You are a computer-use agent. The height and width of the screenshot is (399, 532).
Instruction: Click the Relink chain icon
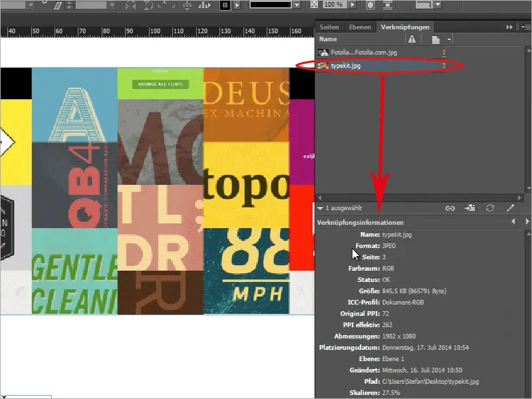(450, 208)
